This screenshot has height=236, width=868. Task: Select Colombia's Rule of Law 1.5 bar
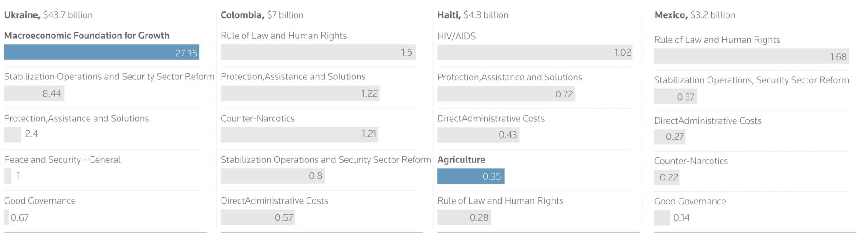point(318,52)
